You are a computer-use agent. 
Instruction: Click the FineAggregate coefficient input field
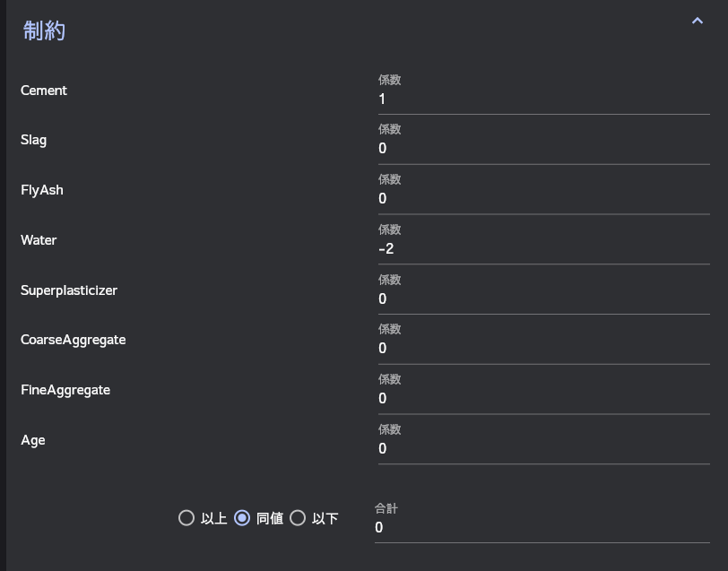[543, 399]
